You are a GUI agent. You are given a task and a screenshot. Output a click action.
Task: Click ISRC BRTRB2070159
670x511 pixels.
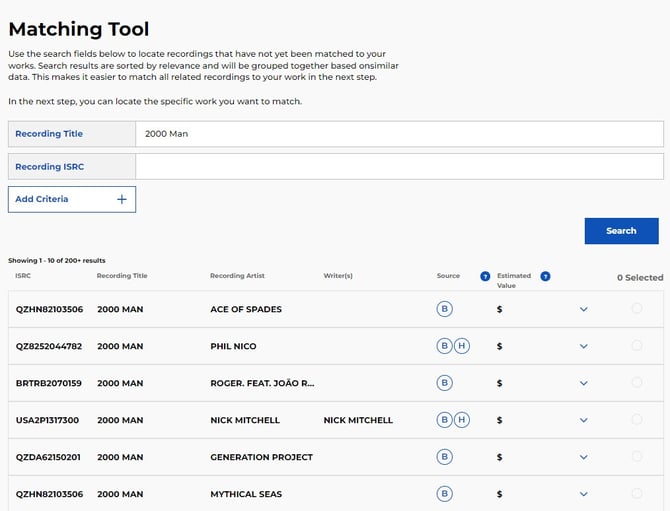pos(49,383)
